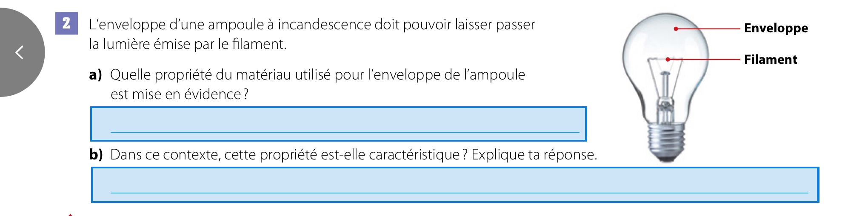Click the bold b) question marker
The image size is (868, 216).
tap(96, 154)
